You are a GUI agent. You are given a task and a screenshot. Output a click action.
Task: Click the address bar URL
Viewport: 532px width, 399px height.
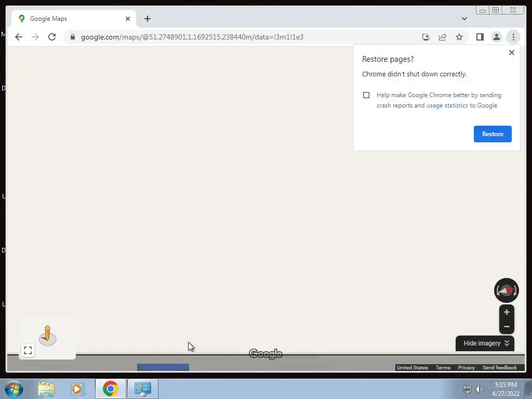tap(192, 37)
